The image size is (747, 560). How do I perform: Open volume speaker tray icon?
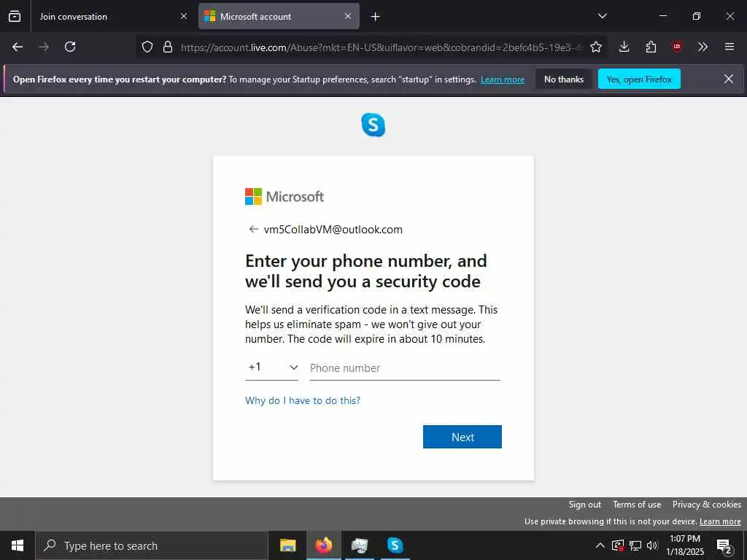tap(652, 545)
